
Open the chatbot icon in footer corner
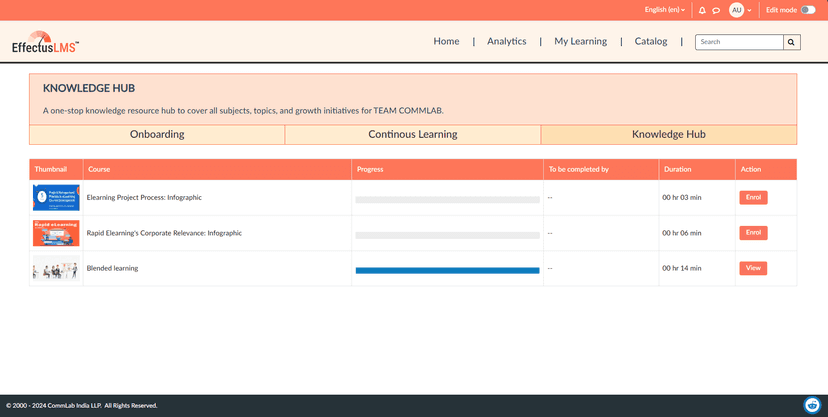pos(812,405)
